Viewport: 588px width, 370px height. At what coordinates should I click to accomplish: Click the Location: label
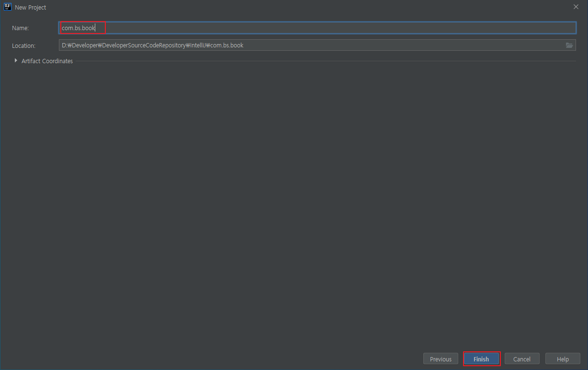(x=24, y=46)
